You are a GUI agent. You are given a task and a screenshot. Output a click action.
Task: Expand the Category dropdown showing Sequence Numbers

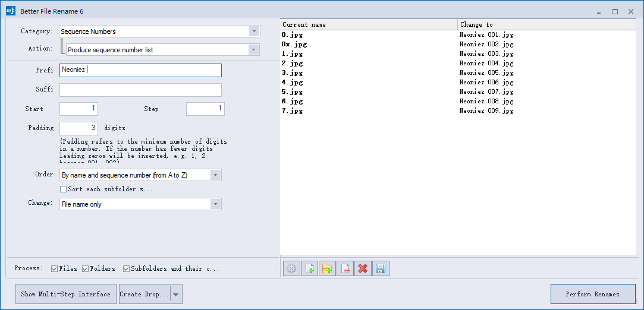[x=255, y=31]
